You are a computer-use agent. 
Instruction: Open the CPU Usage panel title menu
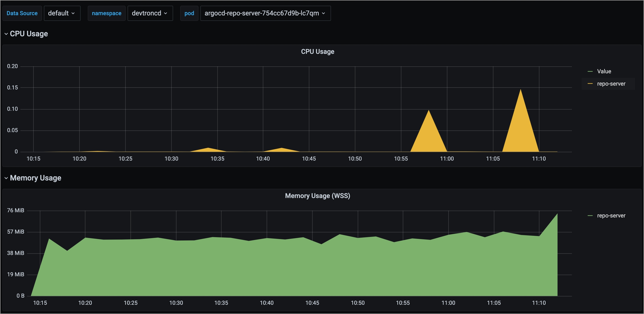pos(318,52)
